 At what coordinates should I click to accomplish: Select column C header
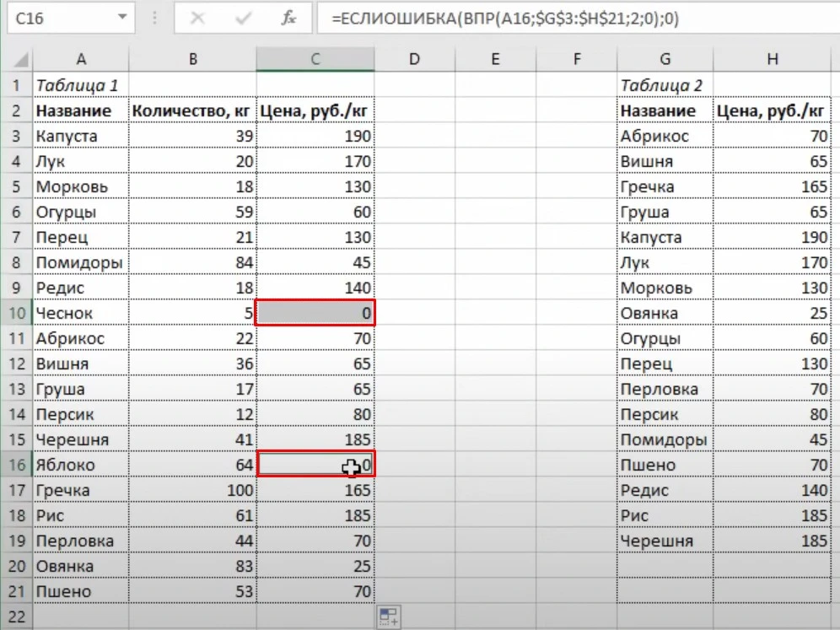315,59
